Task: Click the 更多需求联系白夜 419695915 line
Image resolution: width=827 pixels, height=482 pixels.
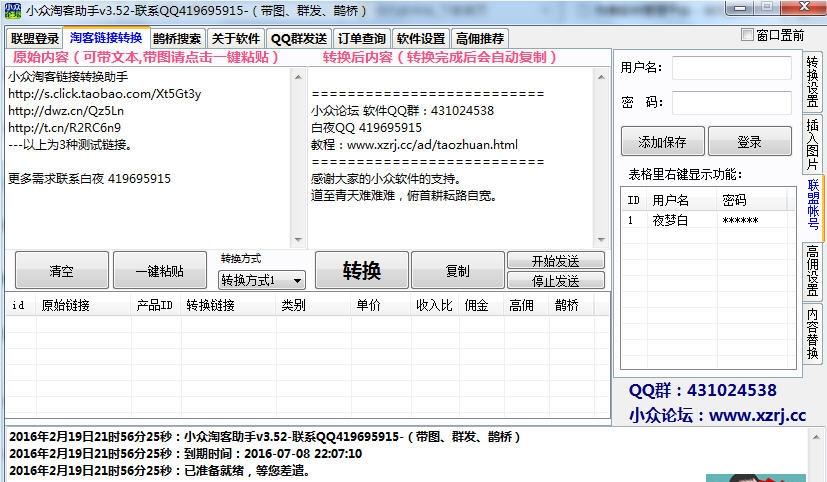Action: click(89, 179)
